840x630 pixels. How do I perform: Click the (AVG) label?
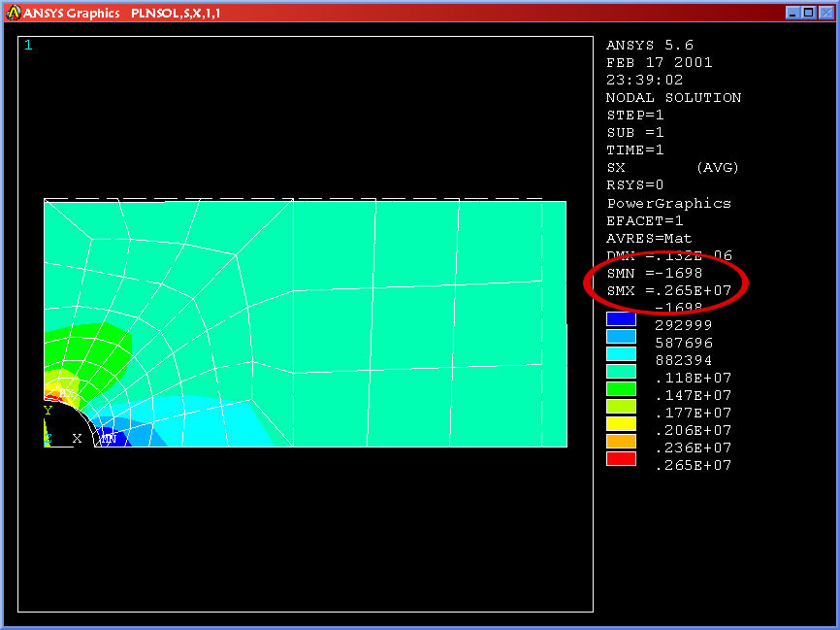tap(718, 168)
